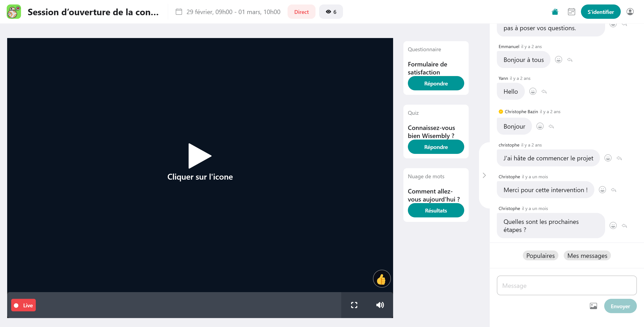Open the agenda calendar icon
This screenshot has width=644, height=327.
[571, 12]
